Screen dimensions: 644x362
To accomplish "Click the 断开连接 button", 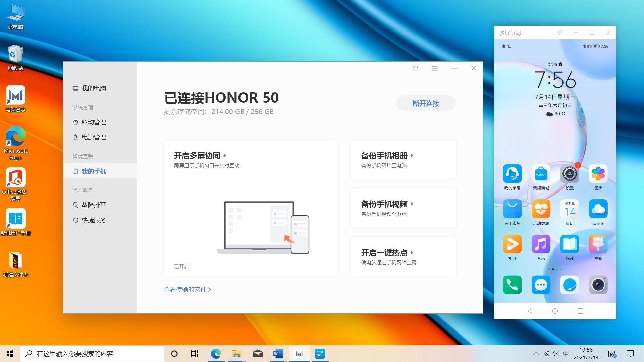I will click(426, 103).
